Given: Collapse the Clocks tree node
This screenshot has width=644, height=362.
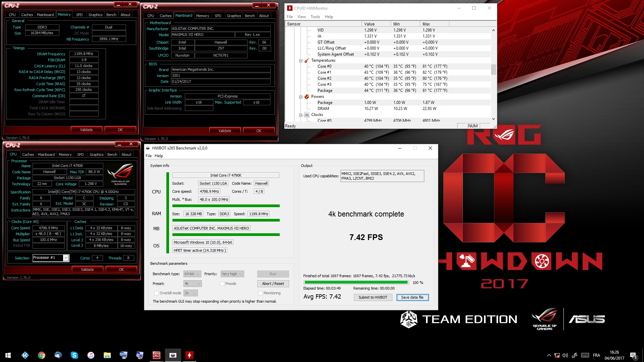Looking at the screenshot, I should click(x=301, y=115).
